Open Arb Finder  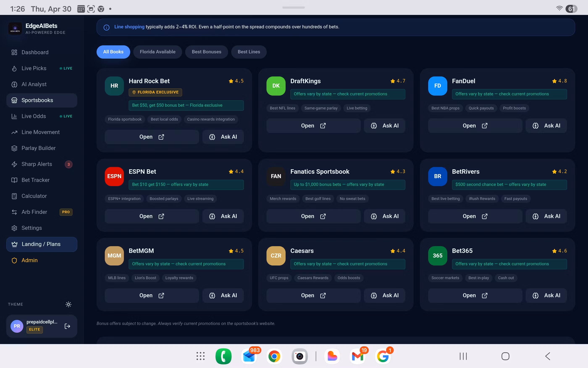pyautogui.click(x=42, y=212)
